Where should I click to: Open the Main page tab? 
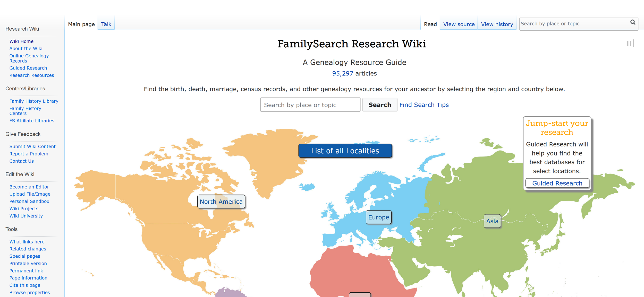[x=81, y=24]
